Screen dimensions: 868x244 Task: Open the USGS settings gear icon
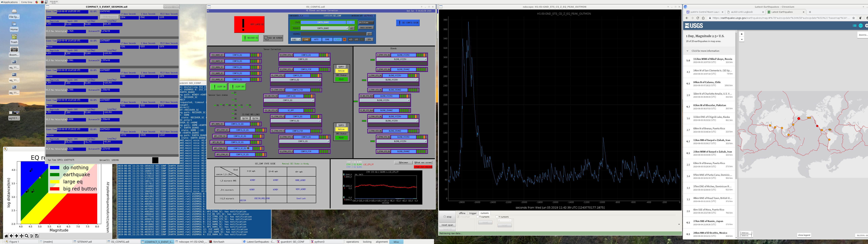[x=866, y=26]
